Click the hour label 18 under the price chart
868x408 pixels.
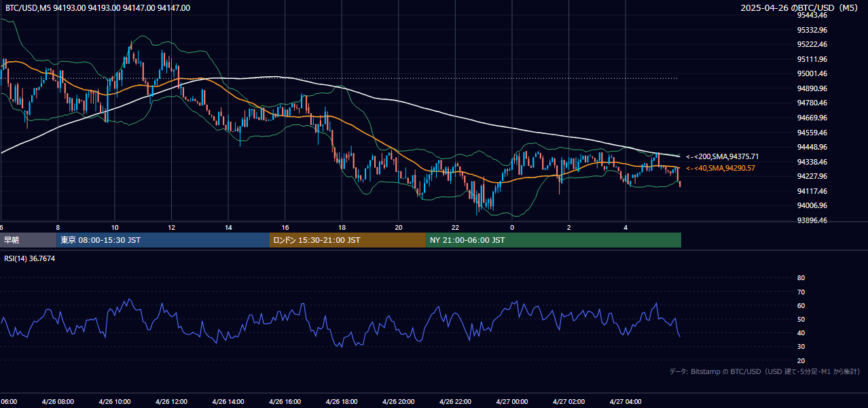click(x=342, y=227)
